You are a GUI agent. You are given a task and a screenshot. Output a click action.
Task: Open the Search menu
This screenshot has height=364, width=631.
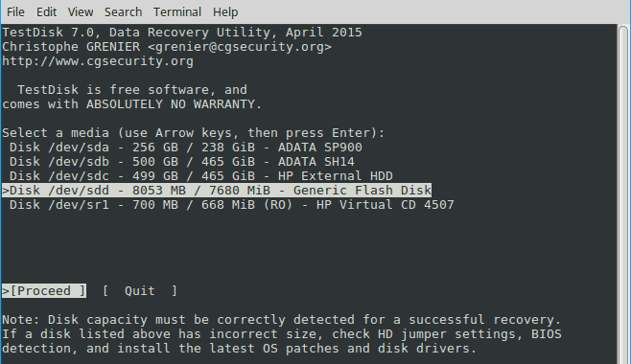coord(123,12)
